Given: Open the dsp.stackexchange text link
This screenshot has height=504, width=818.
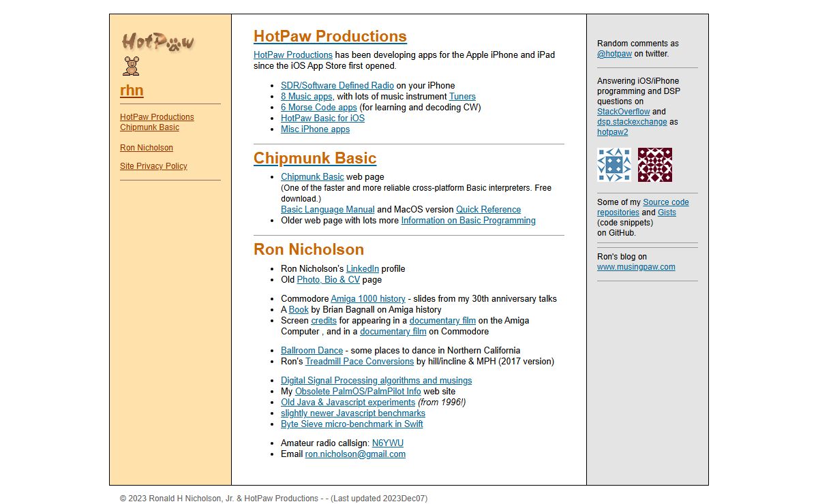Looking at the screenshot, I should pos(632,122).
